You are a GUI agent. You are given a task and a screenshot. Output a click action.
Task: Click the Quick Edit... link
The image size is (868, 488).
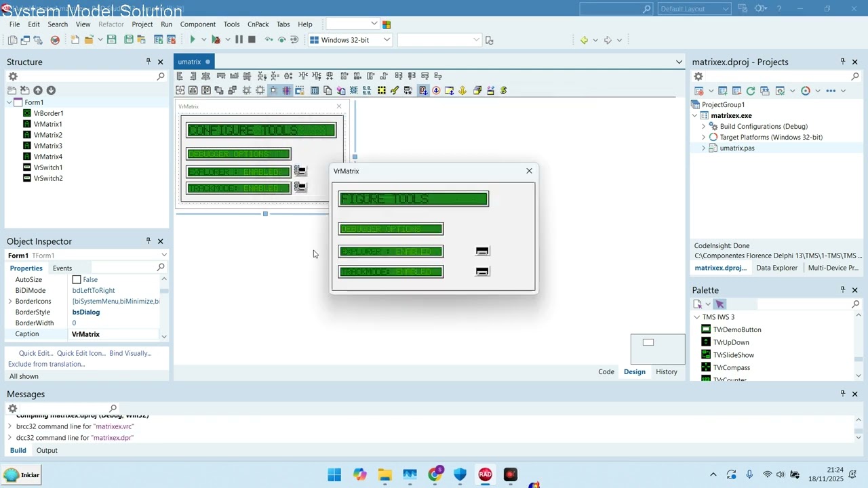(x=36, y=353)
